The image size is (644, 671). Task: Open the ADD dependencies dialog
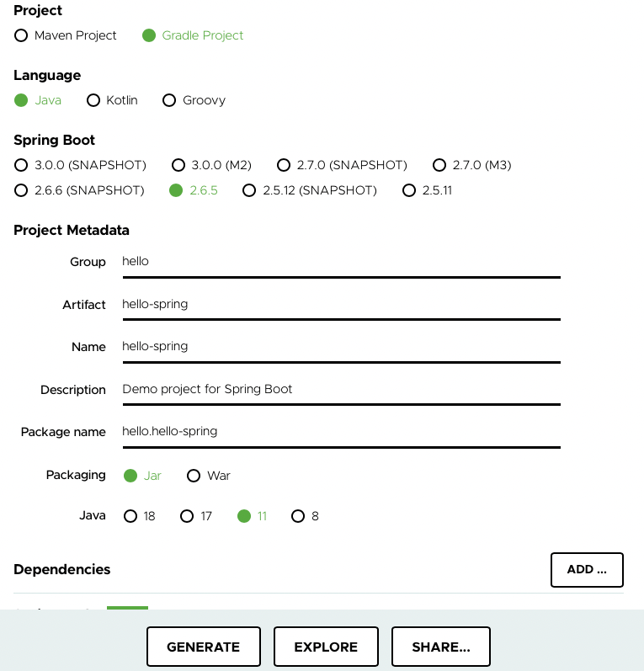(587, 570)
